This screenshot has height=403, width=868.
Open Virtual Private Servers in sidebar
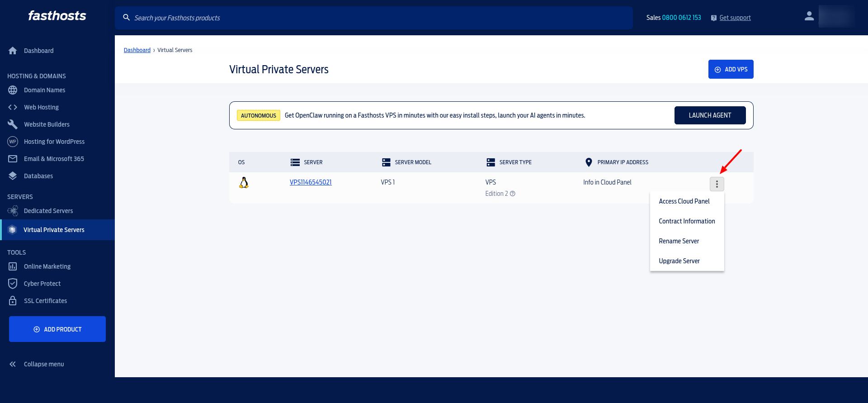(x=57, y=230)
